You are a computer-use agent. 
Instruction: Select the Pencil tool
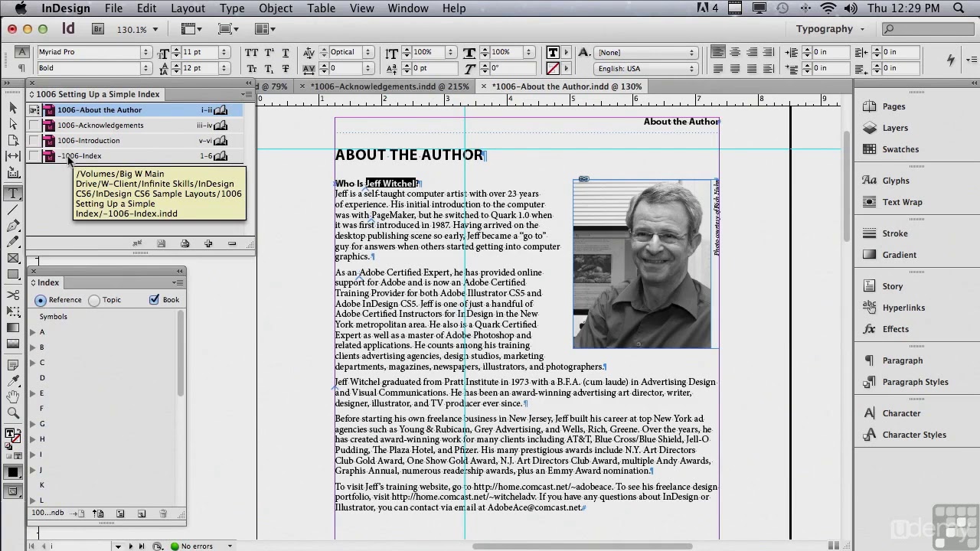(13, 242)
